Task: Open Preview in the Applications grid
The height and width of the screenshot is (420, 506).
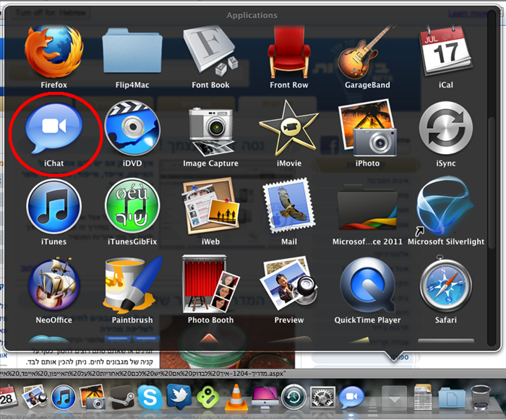Action: pos(289,284)
